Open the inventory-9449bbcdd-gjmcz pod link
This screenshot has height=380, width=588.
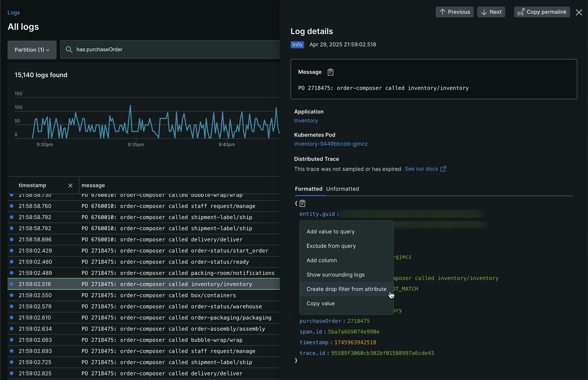pos(331,144)
